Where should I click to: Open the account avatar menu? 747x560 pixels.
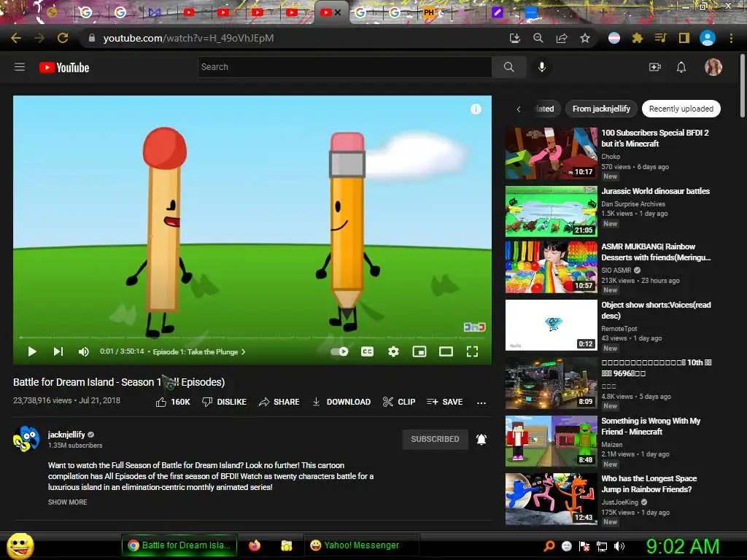point(713,67)
